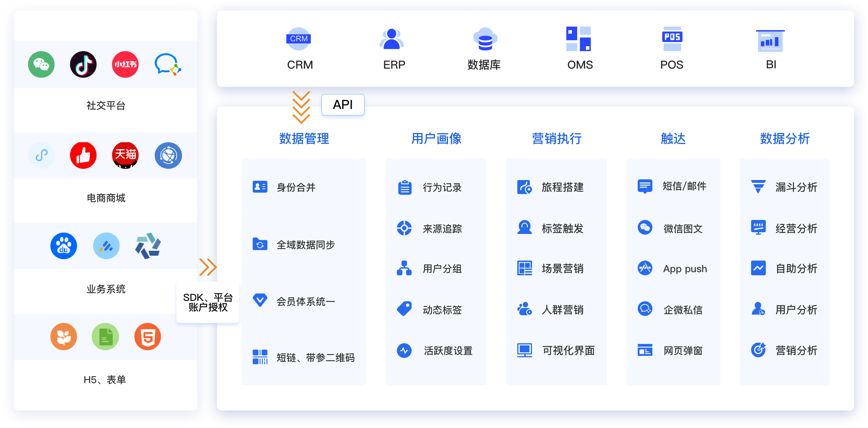Select the TikTok/Douyin icon

coord(83,64)
